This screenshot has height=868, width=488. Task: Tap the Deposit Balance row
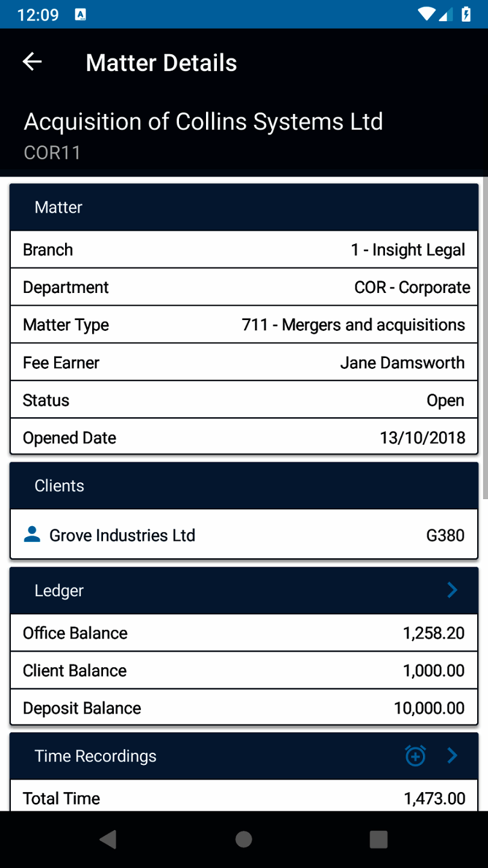(243, 708)
